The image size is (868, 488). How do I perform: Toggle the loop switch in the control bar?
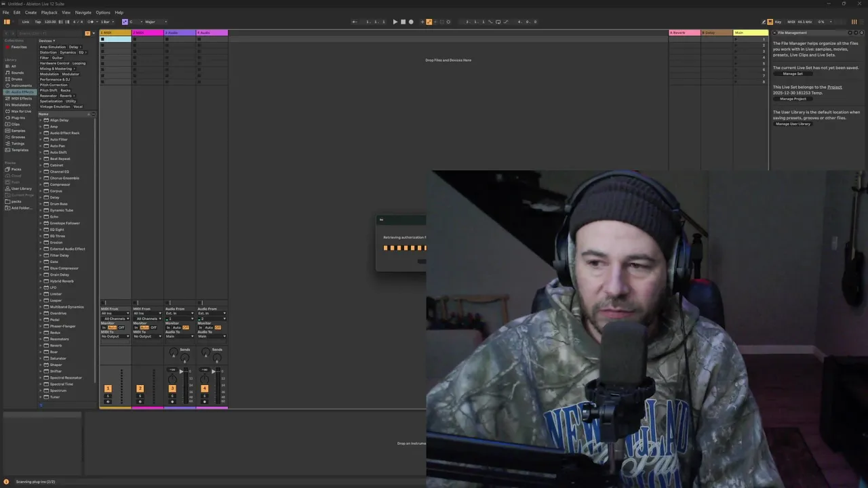click(x=498, y=22)
